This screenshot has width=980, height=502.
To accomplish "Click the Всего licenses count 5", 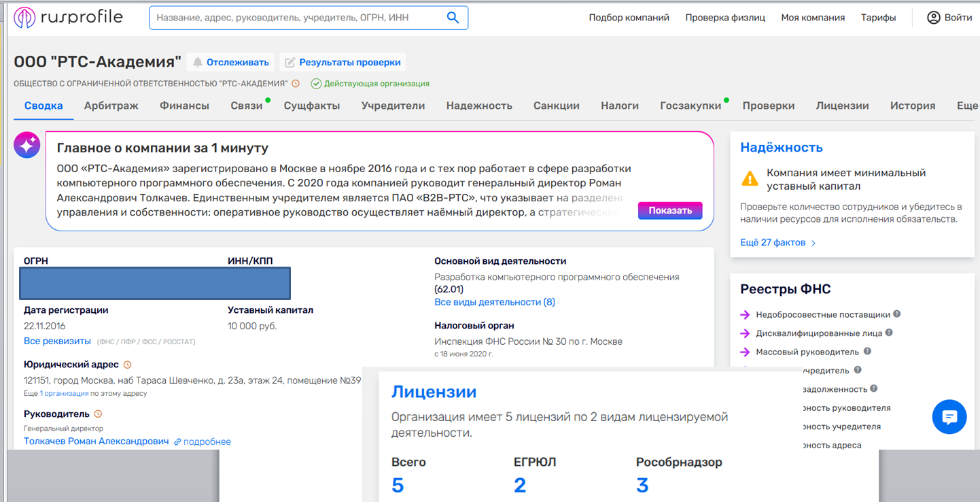I will [x=398, y=486].
